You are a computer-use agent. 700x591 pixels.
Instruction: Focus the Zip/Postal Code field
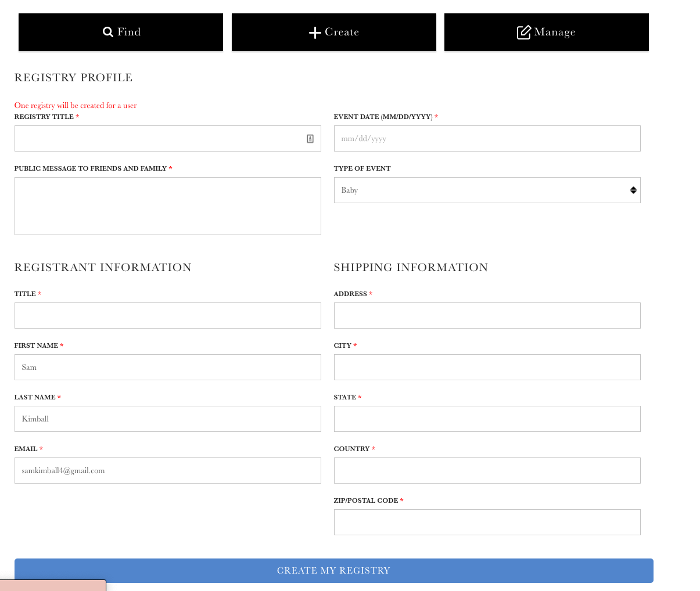pyautogui.click(x=487, y=522)
